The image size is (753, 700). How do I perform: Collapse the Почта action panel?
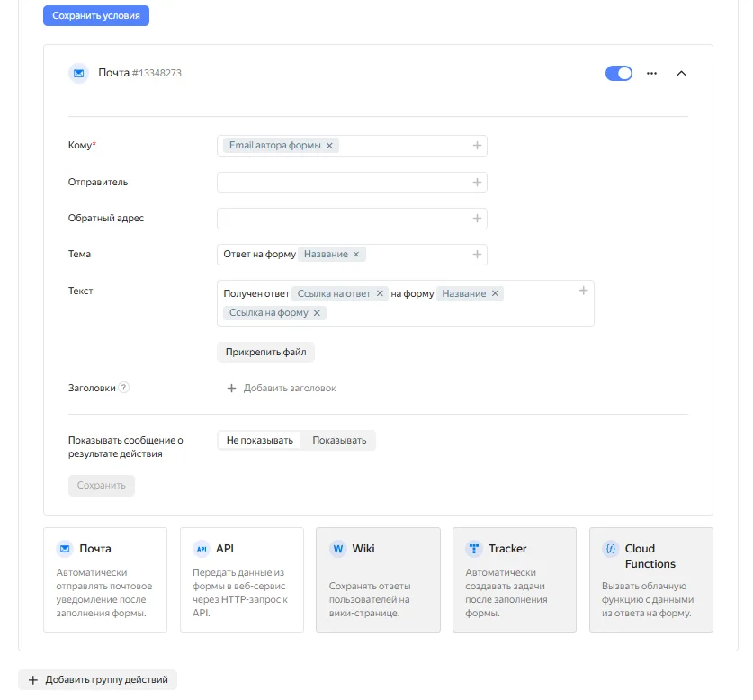point(681,73)
